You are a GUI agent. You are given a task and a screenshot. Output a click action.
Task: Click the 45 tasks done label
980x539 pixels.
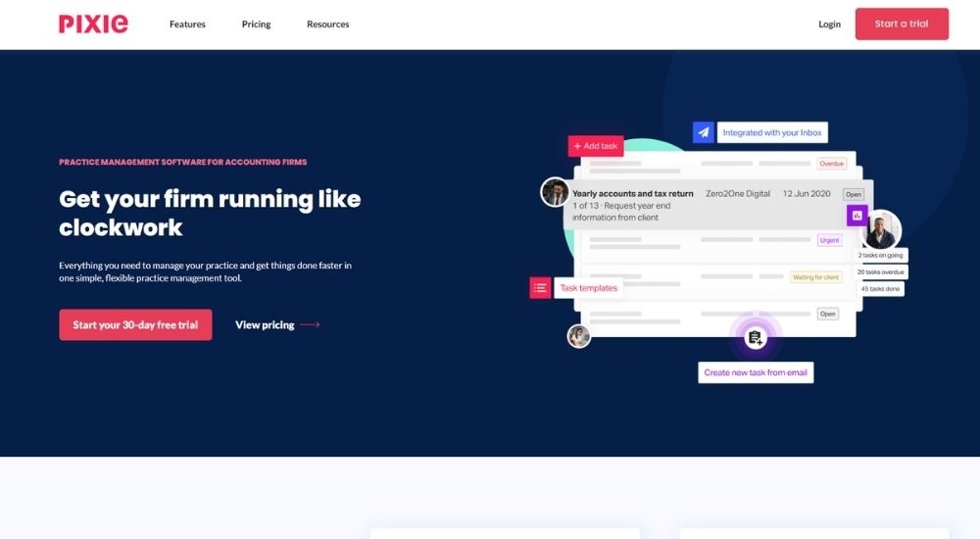(880, 289)
